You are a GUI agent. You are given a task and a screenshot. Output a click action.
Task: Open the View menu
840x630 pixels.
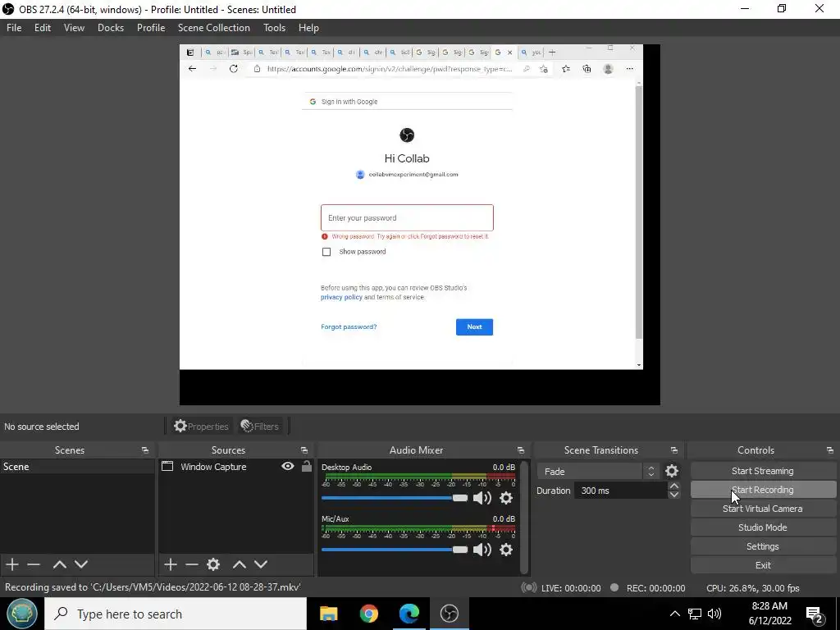click(74, 28)
